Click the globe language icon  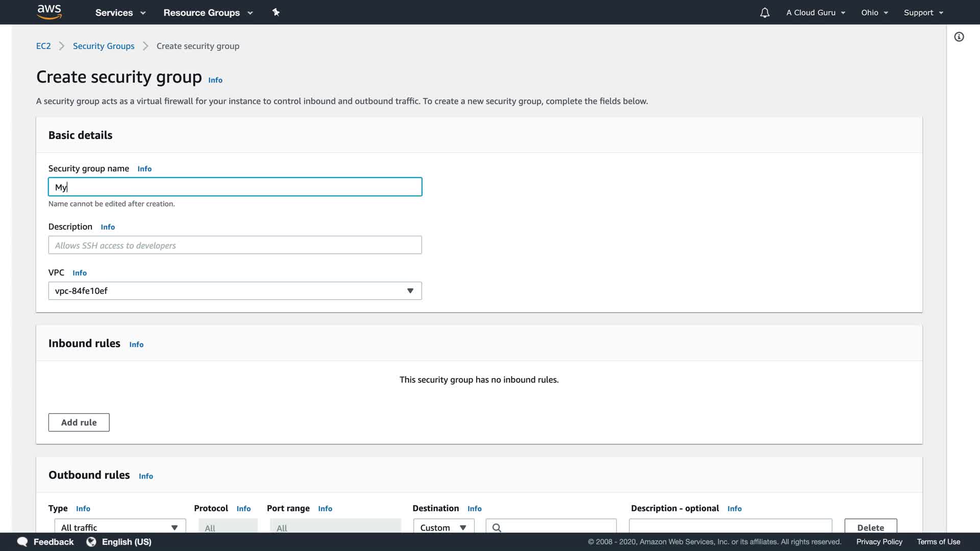click(91, 541)
